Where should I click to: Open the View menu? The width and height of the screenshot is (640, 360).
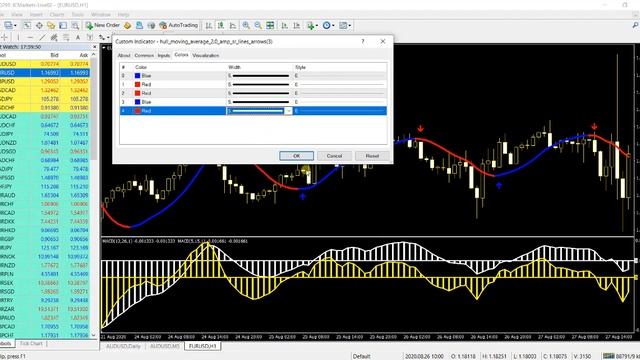(17, 15)
